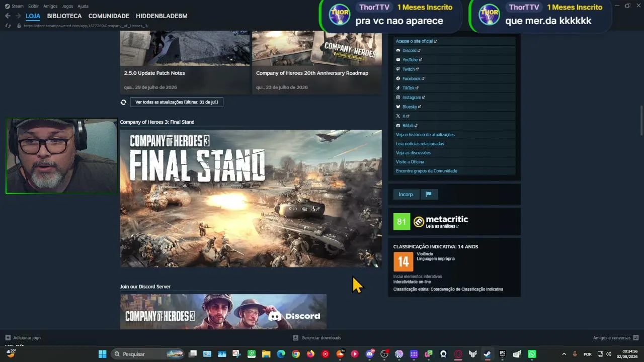
Task: Click the Steam forward navigation arrow
Action: tap(18, 16)
